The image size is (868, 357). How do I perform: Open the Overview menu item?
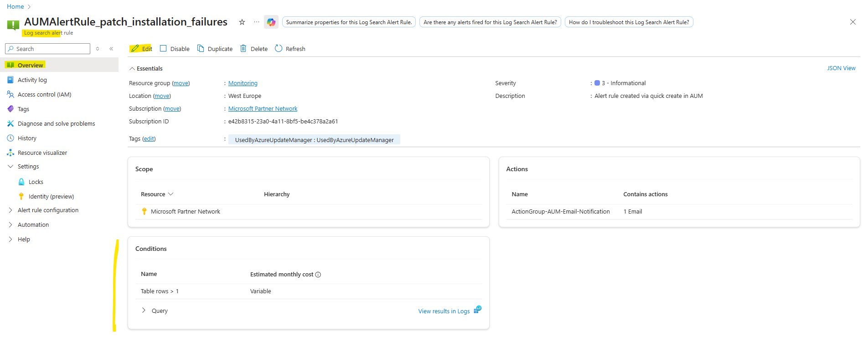pos(59,65)
